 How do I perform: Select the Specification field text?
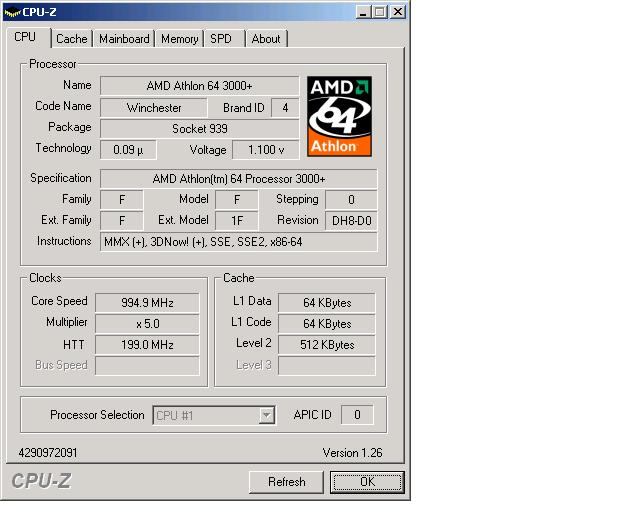coord(239,179)
